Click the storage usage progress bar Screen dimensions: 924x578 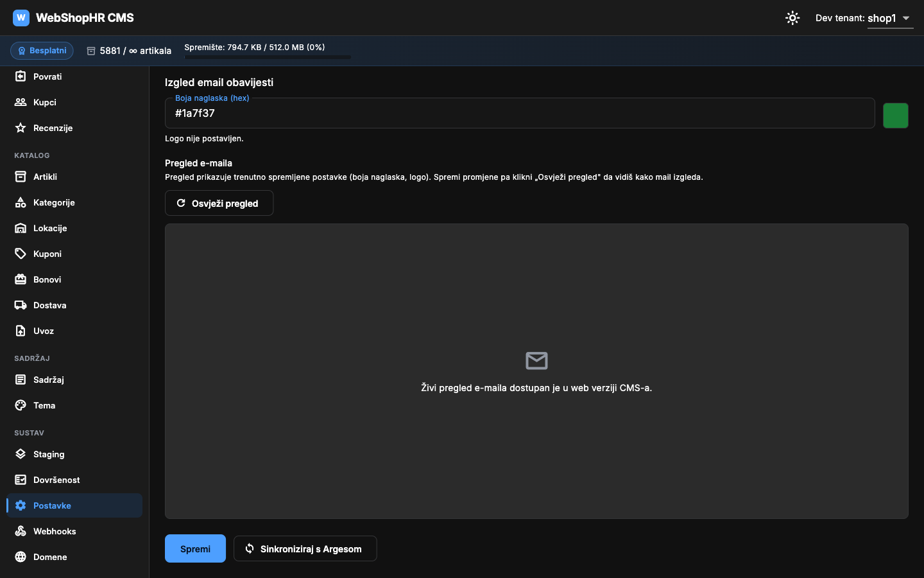267,57
